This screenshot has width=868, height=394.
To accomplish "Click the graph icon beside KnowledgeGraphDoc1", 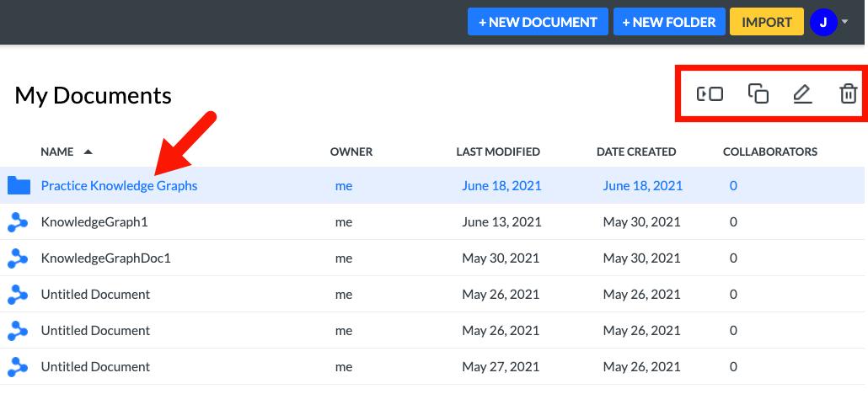I will [x=18, y=258].
